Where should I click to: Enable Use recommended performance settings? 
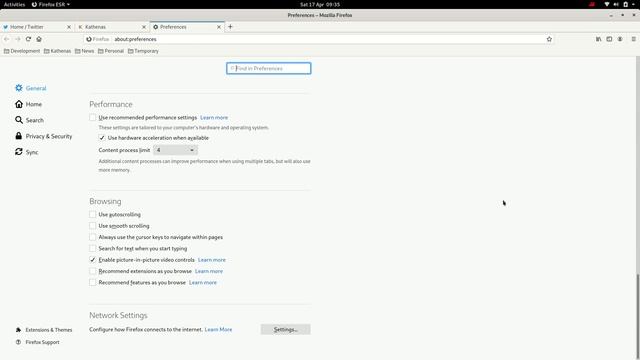[x=93, y=118]
